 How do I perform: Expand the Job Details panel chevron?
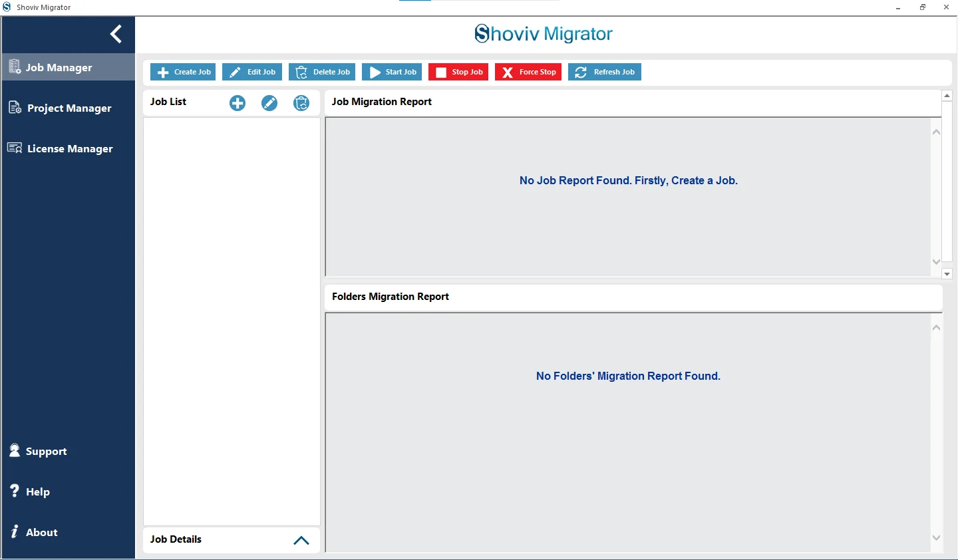(x=301, y=540)
